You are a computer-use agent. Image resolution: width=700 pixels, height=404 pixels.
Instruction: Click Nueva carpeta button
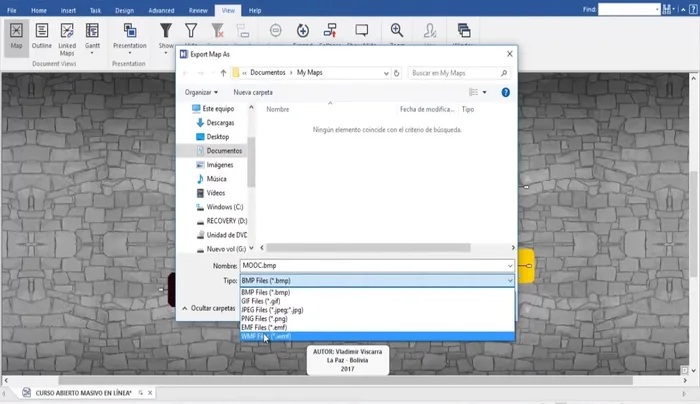coord(253,92)
